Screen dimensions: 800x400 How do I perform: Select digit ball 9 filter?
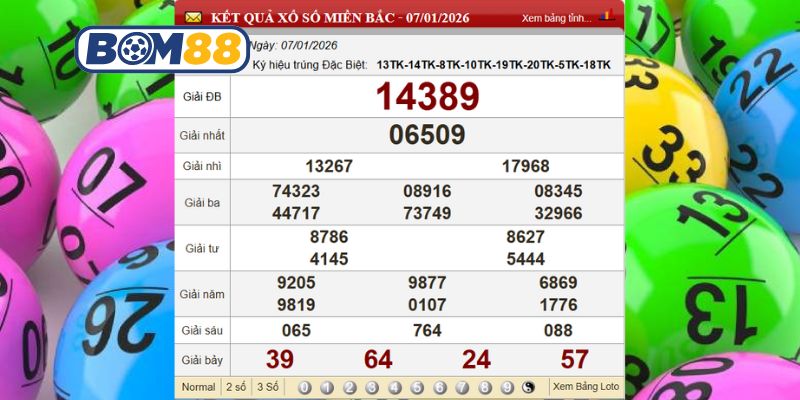[x=507, y=388]
